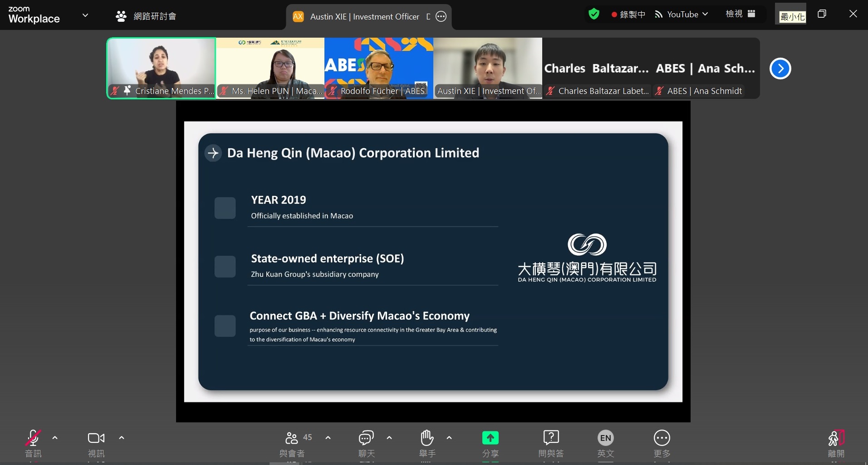Click 'State-owned enterprise (SOE)' heading
Image resolution: width=868 pixels, height=465 pixels.
point(328,259)
